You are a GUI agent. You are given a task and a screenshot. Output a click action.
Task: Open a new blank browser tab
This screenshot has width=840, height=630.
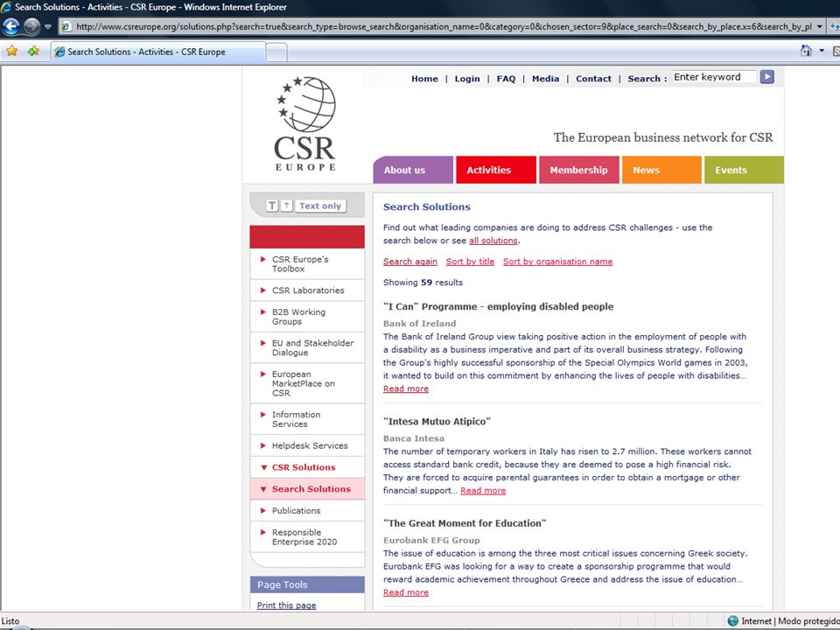276,52
